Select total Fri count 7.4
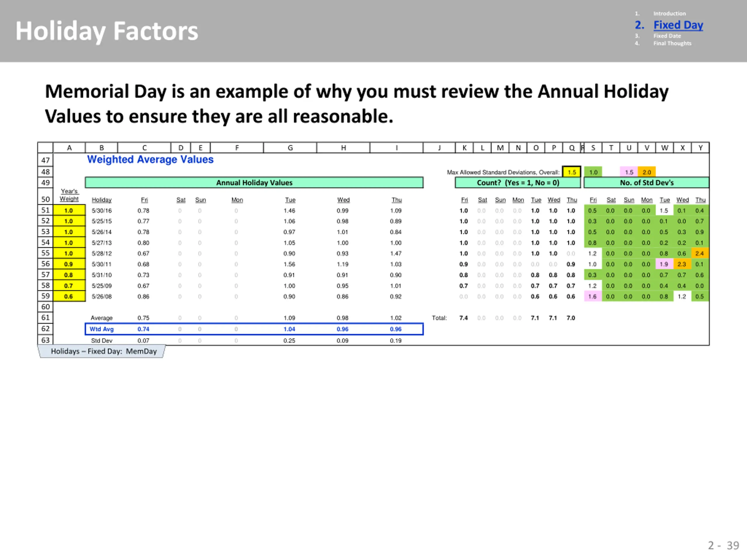This screenshot has height=560, width=747. [464, 318]
